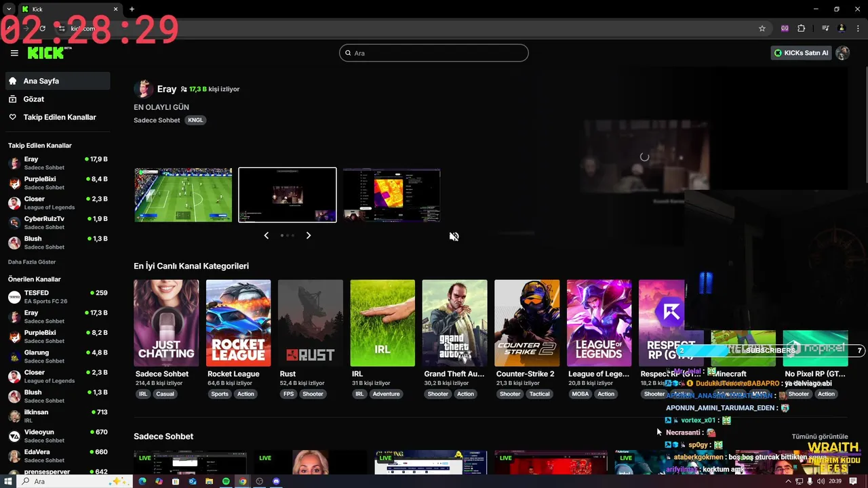Unmute the featured stream player
Viewport: 868px width, 488px height.
[454, 237]
